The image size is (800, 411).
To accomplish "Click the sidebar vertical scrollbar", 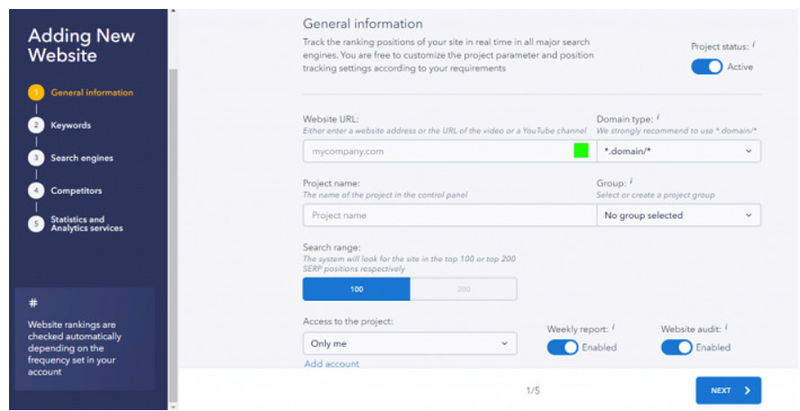I will tap(173, 235).
